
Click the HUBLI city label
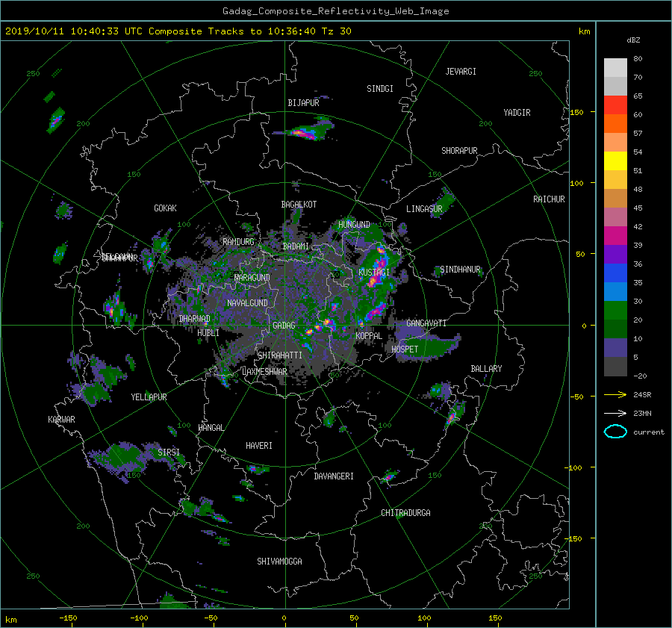click(208, 333)
